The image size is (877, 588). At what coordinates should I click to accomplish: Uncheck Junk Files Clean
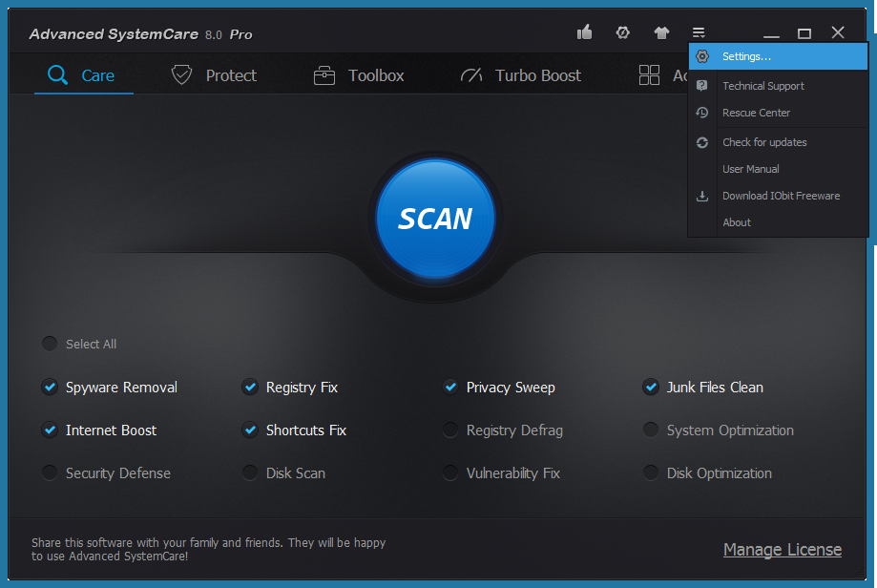651,387
